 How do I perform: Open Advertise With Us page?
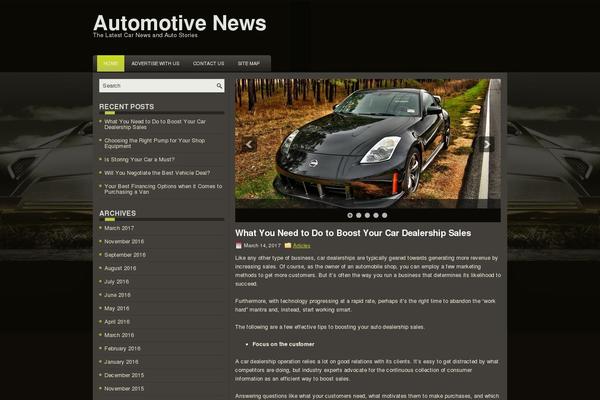[155, 64]
